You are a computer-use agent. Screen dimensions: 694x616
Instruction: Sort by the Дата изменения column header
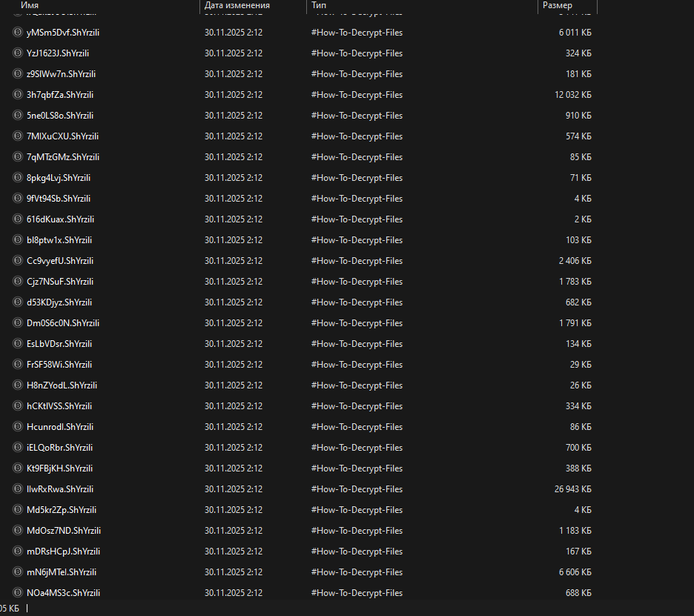(x=237, y=5)
